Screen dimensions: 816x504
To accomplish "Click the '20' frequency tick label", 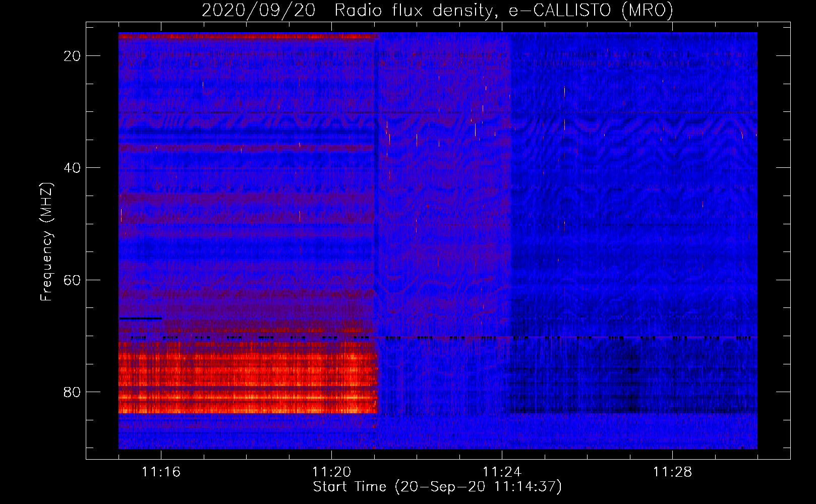I will click(72, 56).
